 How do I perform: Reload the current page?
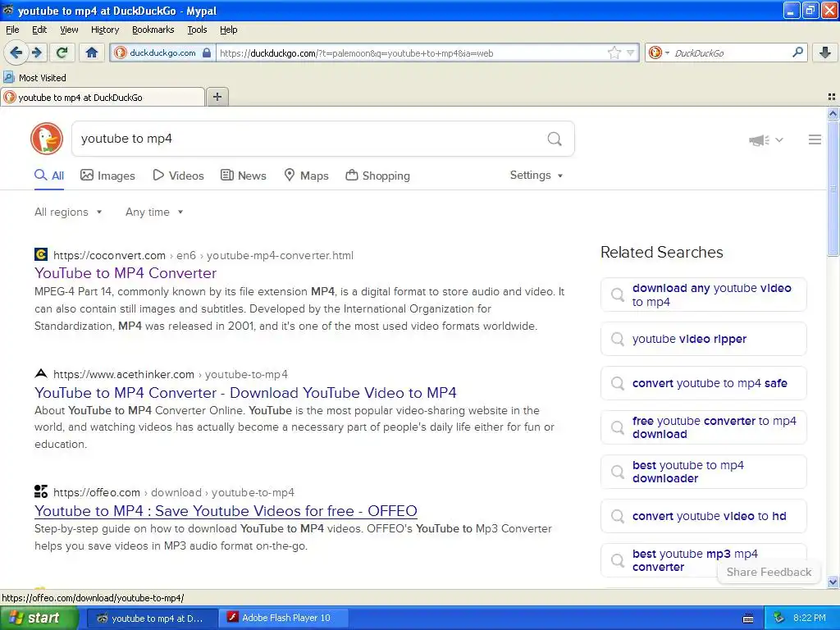pos(62,52)
